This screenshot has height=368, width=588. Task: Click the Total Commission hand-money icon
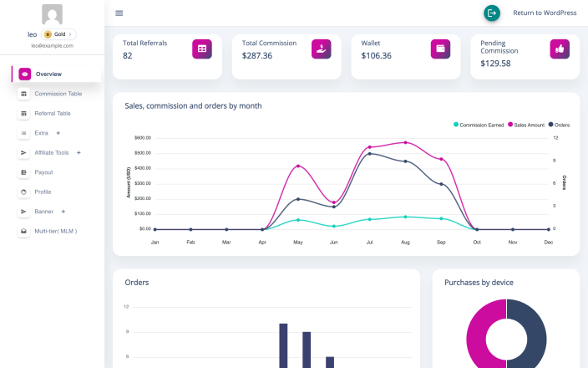[322, 49]
